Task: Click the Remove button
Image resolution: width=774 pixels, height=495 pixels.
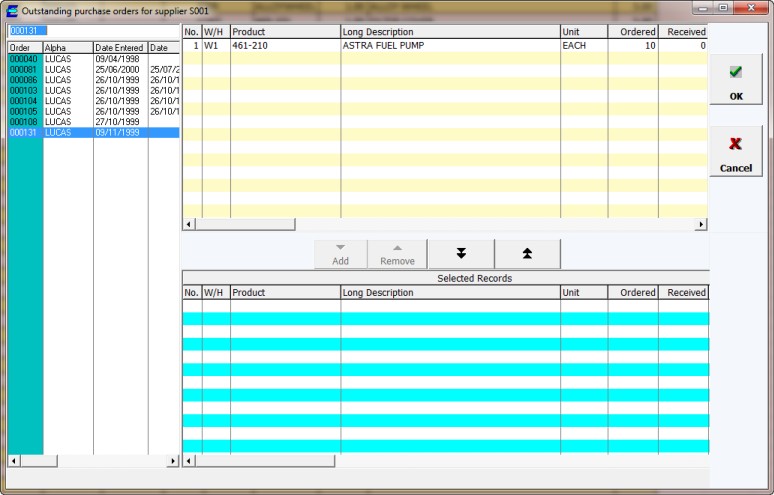Action: pyautogui.click(x=397, y=254)
